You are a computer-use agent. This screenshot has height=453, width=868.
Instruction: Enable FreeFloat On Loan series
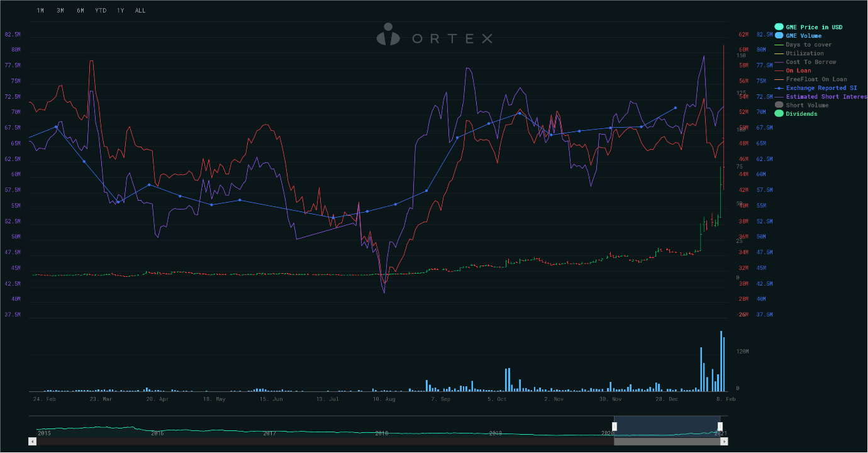tap(816, 79)
